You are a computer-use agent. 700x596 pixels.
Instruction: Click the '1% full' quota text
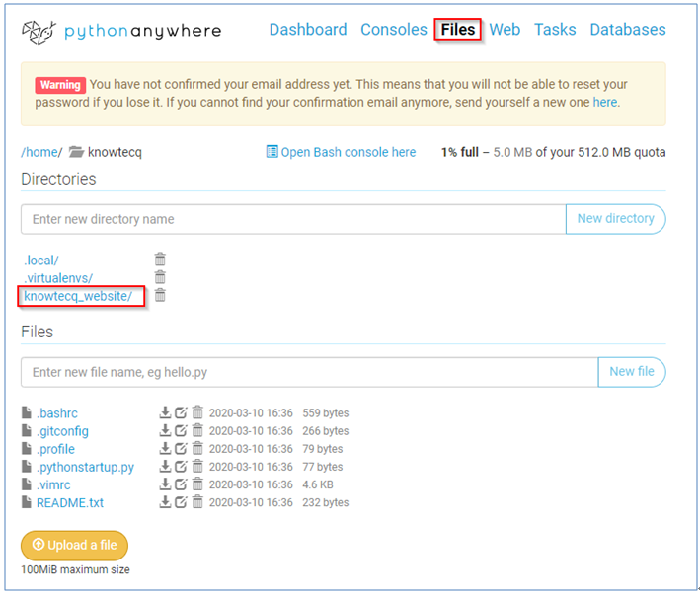[x=460, y=152]
